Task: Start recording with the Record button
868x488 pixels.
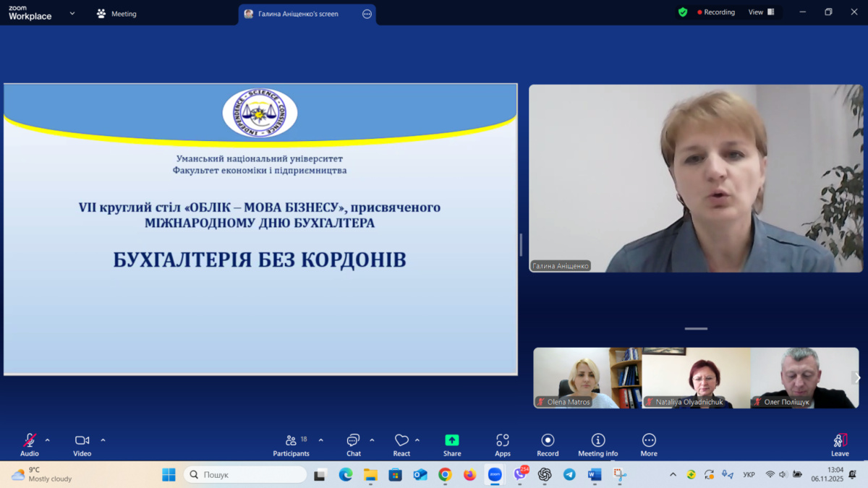Action: tap(548, 445)
